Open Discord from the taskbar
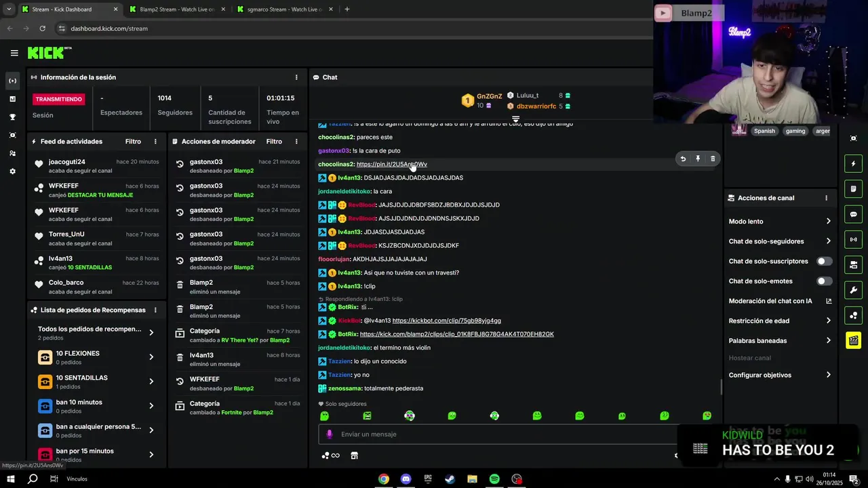 point(406,479)
